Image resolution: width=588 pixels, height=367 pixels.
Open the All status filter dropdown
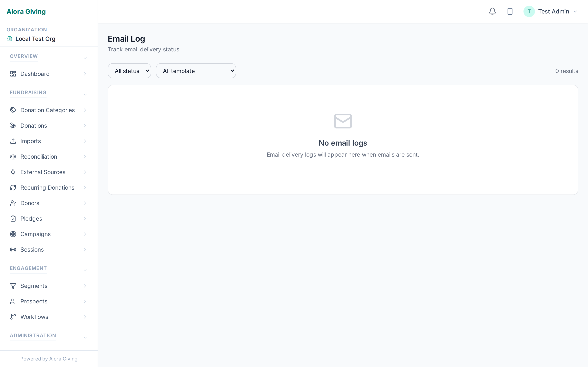[129, 71]
